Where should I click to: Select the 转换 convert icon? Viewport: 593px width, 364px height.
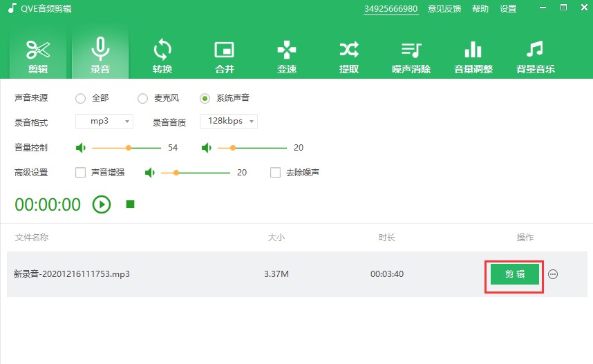click(x=162, y=55)
